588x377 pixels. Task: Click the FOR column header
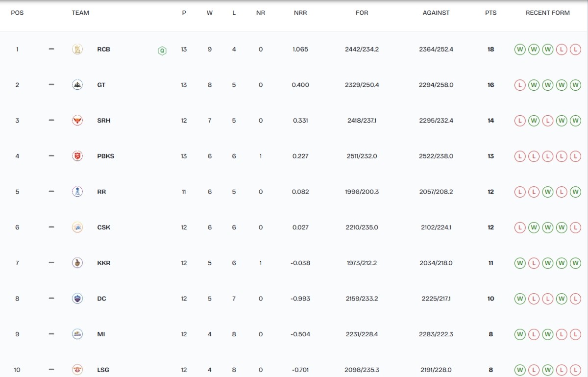point(362,13)
